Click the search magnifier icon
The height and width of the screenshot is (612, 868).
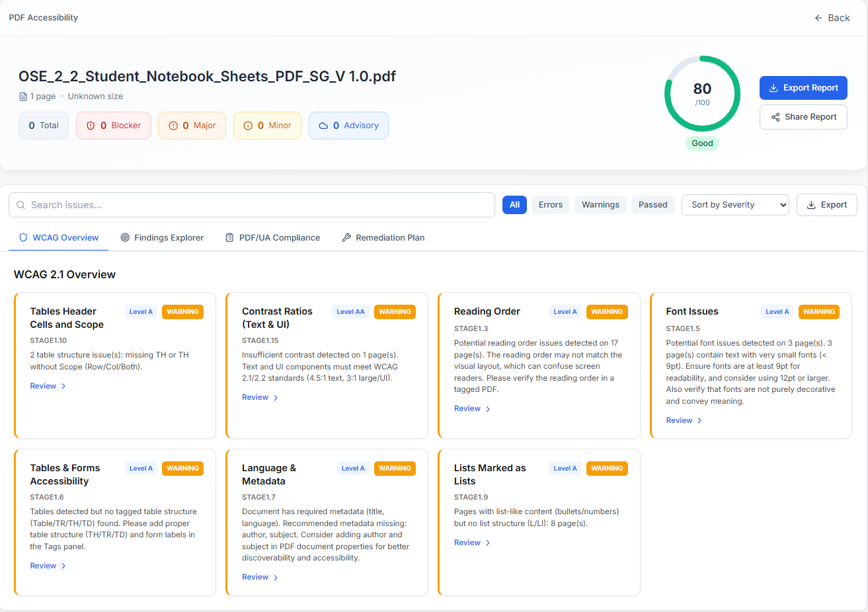(x=21, y=205)
